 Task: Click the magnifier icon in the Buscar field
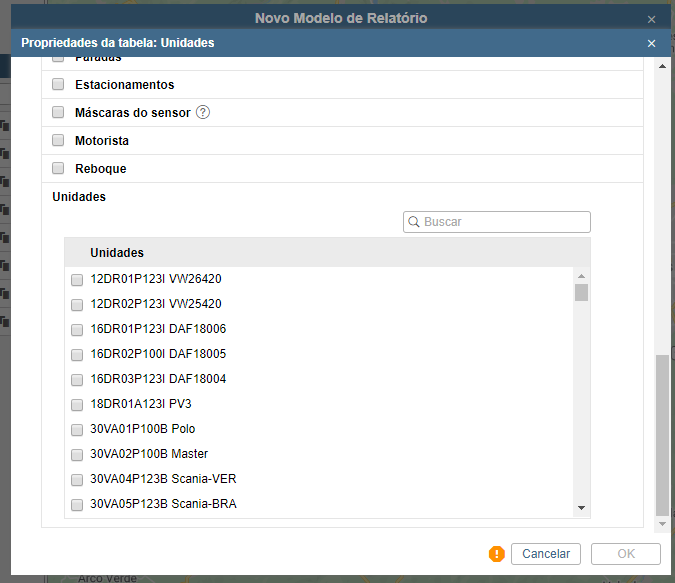click(413, 222)
